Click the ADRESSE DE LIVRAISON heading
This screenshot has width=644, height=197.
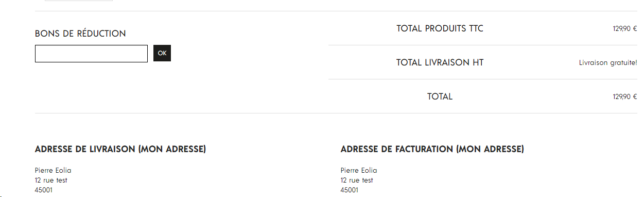coord(120,150)
